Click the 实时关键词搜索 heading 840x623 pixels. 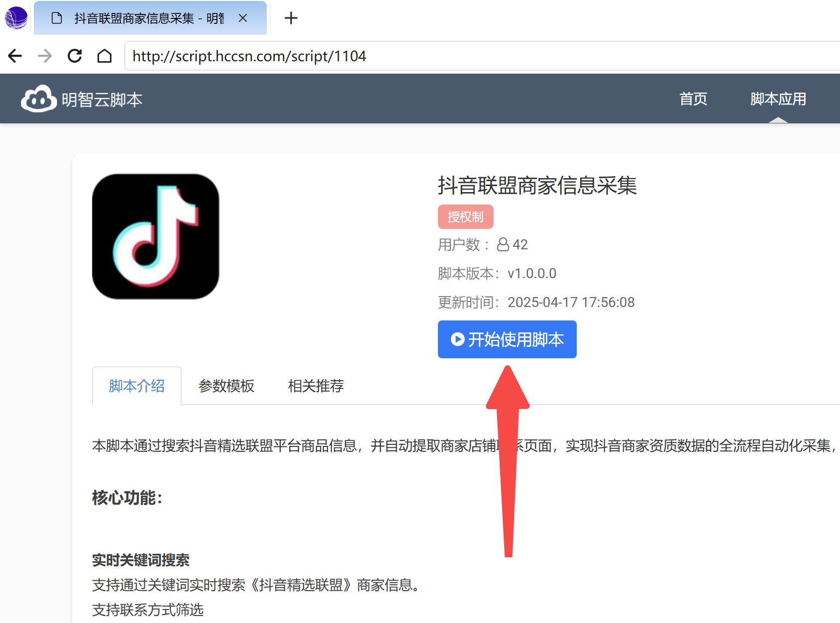click(x=141, y=560)
